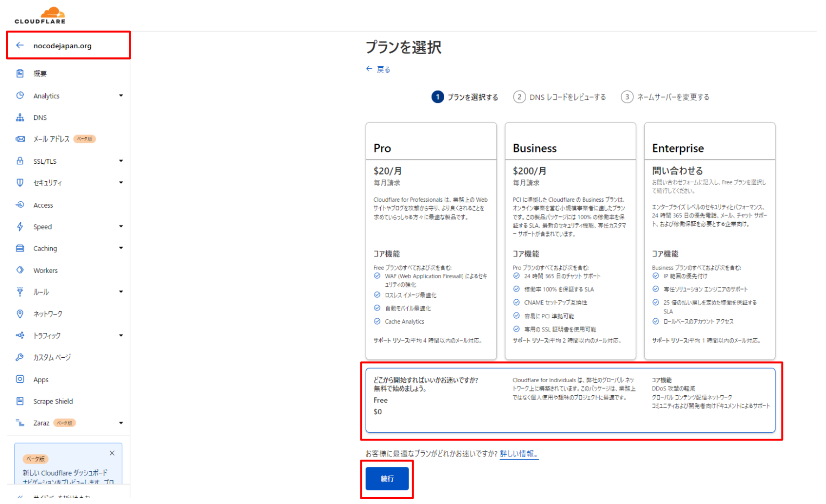
Task: Expand the トラフィック submenu arrow
Action: click(x=121, y=335)
